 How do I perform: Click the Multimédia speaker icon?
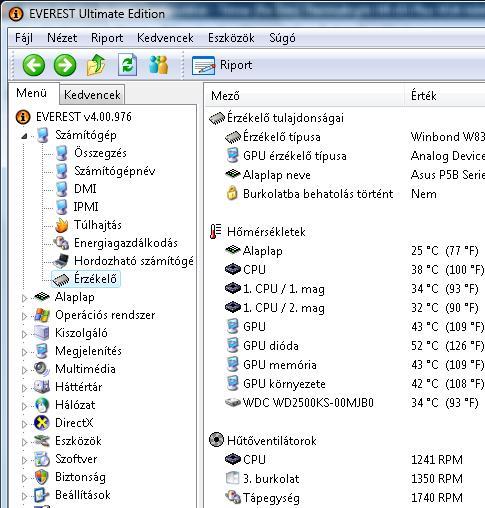(42, 369)
